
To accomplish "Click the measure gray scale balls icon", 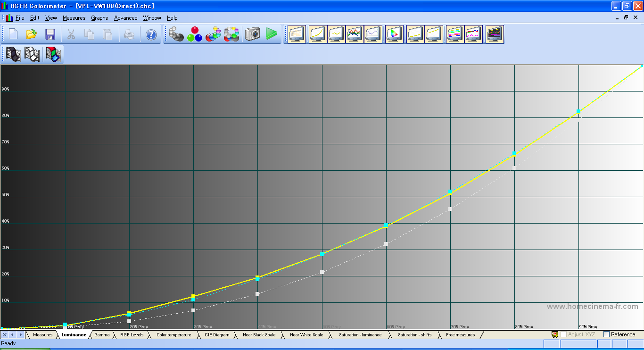I will pyautogui.click(x=176, y=34).
